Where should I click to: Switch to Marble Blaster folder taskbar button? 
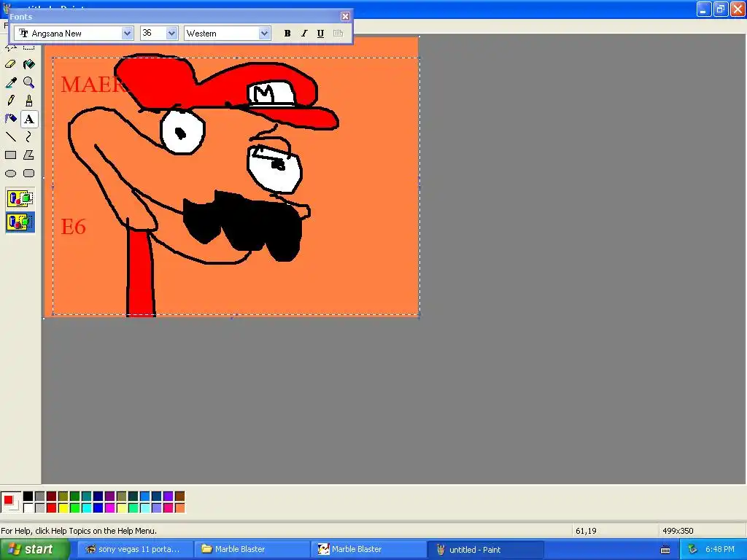point(252,550)
